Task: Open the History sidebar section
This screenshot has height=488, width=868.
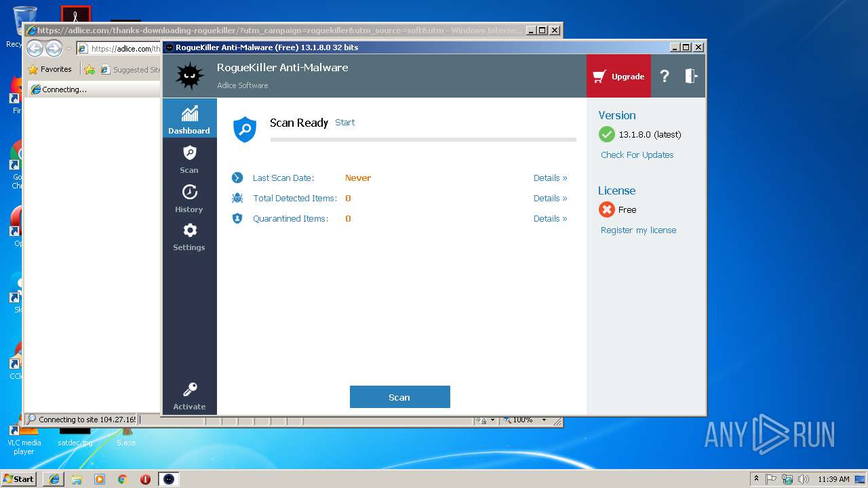Action: click(x=189, y=198)
